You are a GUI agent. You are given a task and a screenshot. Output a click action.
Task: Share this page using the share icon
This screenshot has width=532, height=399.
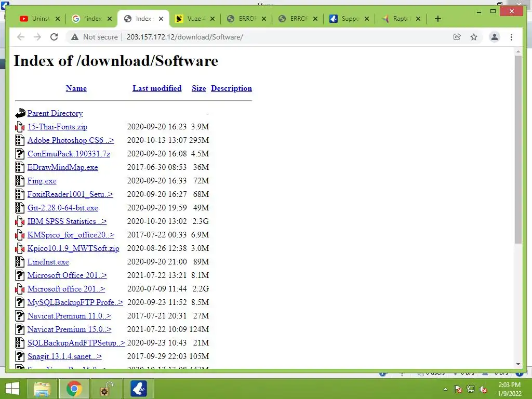click(x=457, y=37)
